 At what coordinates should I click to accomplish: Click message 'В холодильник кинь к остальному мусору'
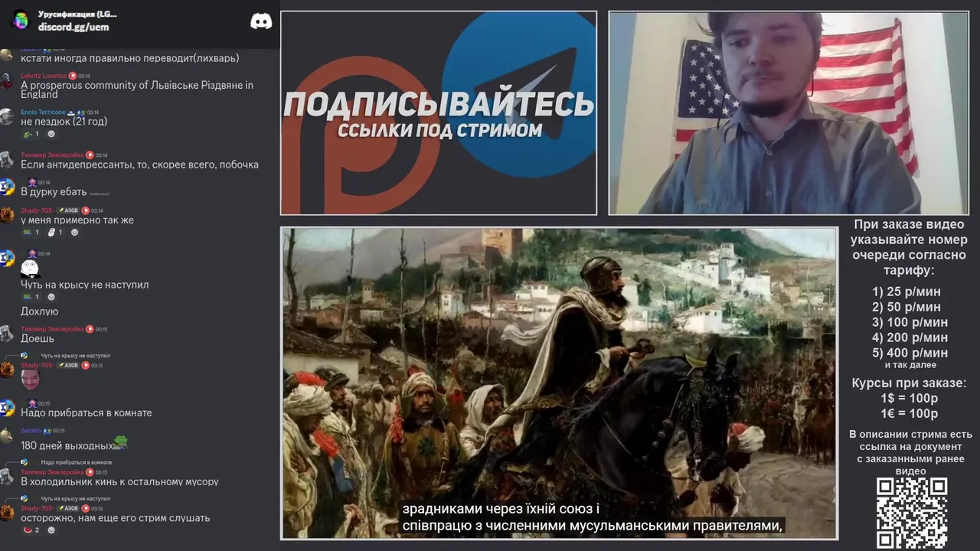click(119, 482)
